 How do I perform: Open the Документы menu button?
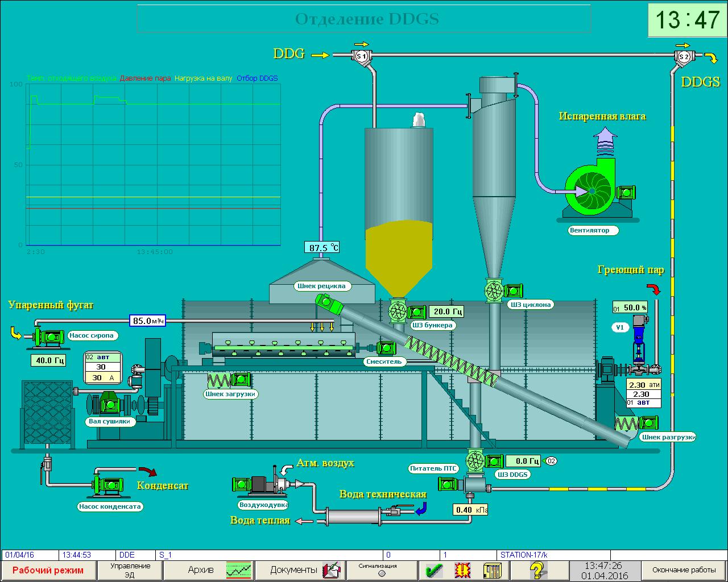point(300,569)
